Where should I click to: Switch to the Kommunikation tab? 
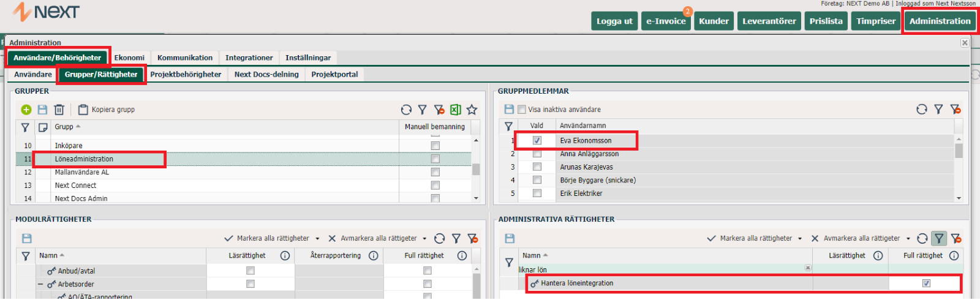185,58
